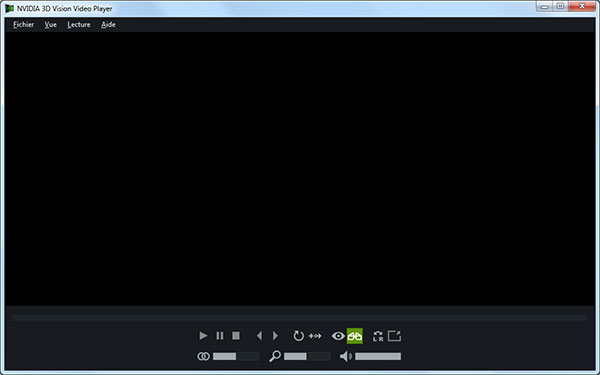
Task: Maximize the video player window
Action: (x=560, y=6)
